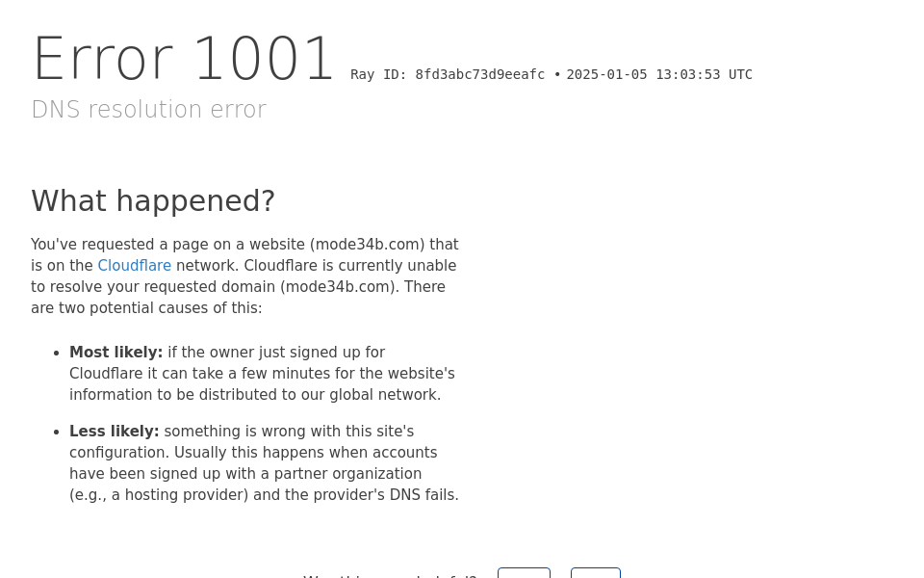Click the second mode34b.com domain mention
This screenshot has width=924, height=578.
point(337,287)
